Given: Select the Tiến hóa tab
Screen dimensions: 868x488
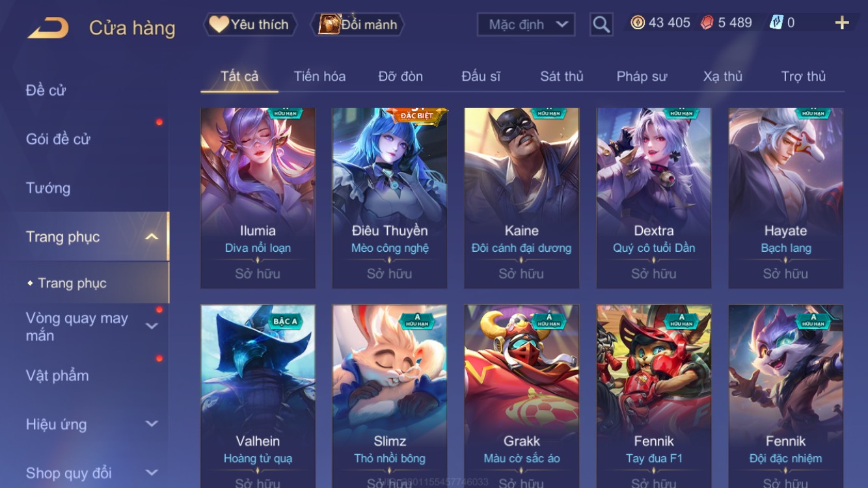Looking at the screenshot, I should [x=319, y=76].
